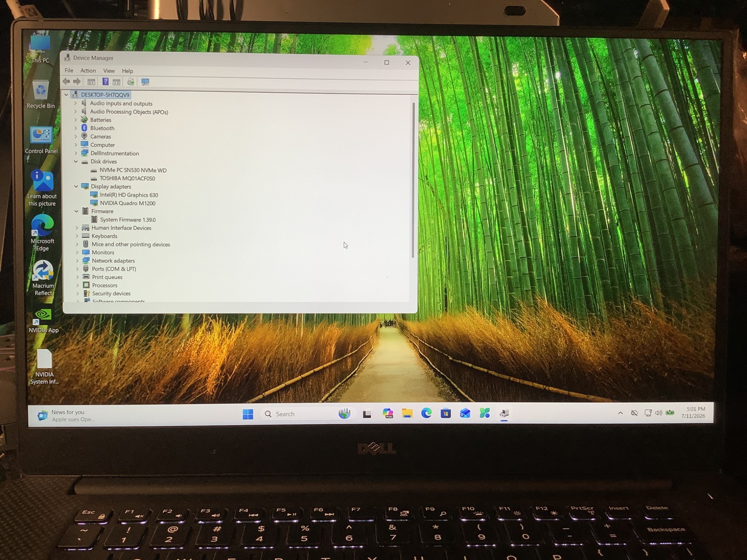This screenshot has height=560, width=747.
Task: Select the Macrium Reflect desktop shortcut
Action: tap(43, 278)
